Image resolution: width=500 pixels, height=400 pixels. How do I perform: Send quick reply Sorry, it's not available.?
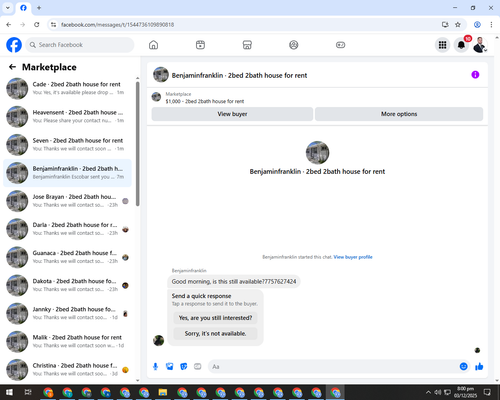(215, 333)
